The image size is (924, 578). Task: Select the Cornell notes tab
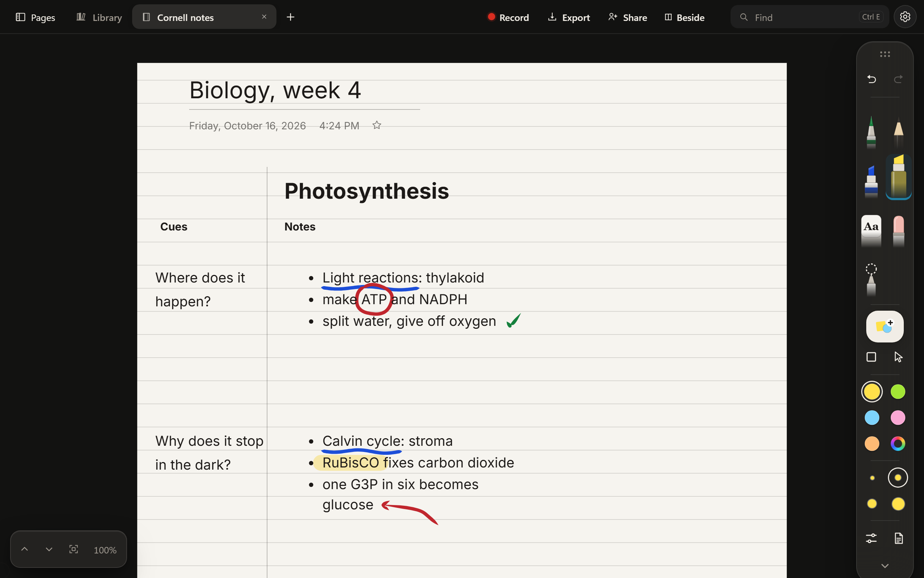(204, 17)
